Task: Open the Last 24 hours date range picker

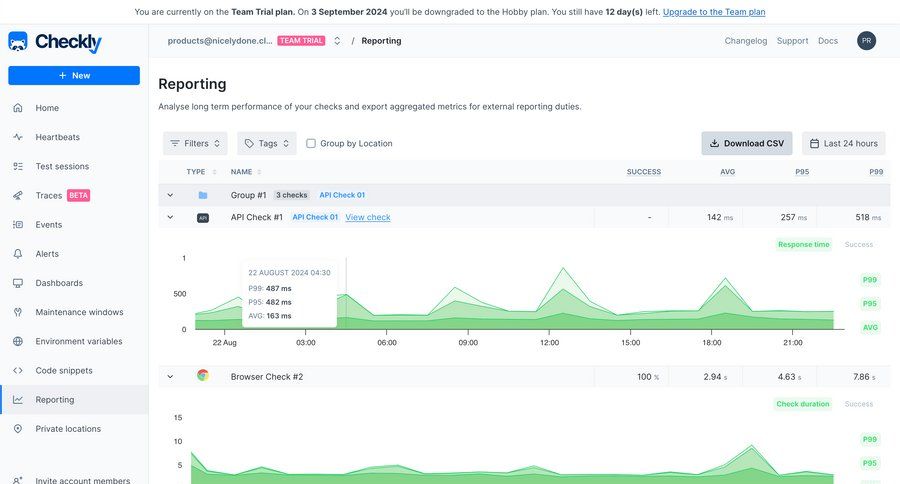Action: point(843,144)
